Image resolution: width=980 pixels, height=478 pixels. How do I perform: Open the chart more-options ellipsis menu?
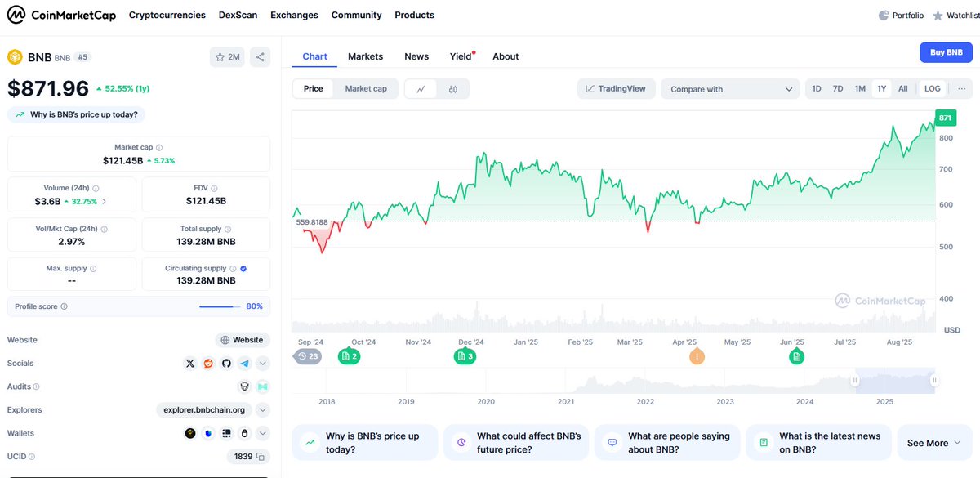point(961,89)
